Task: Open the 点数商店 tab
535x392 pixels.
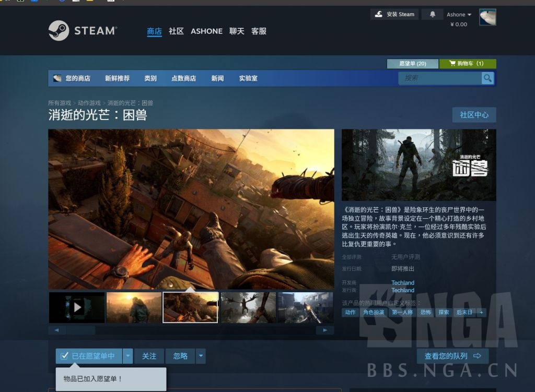Action: click(183, 78)
